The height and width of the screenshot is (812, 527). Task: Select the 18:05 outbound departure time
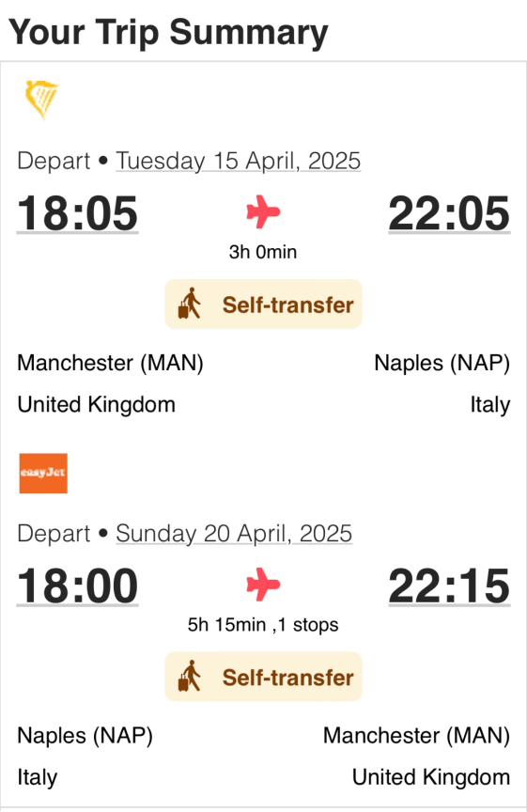click(78, 213)
